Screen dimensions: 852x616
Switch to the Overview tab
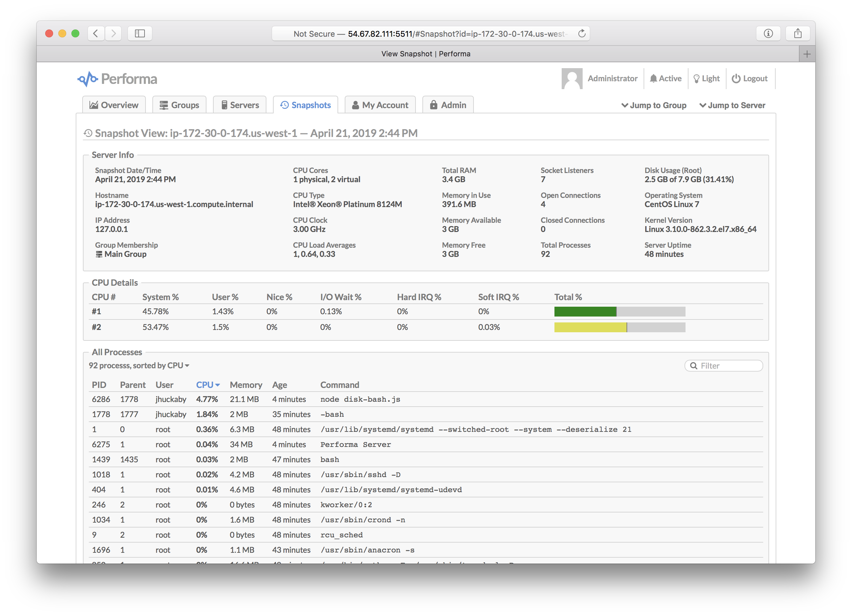[114, 105]
